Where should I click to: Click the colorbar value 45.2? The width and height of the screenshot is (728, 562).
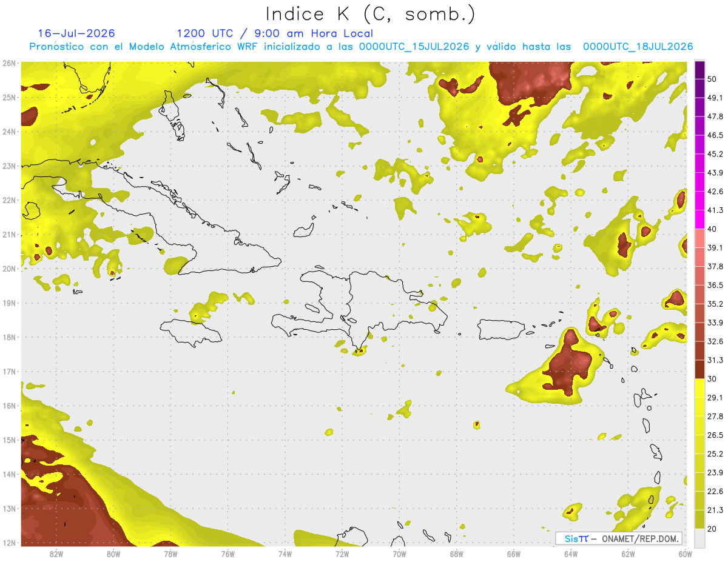coord(715,154)
